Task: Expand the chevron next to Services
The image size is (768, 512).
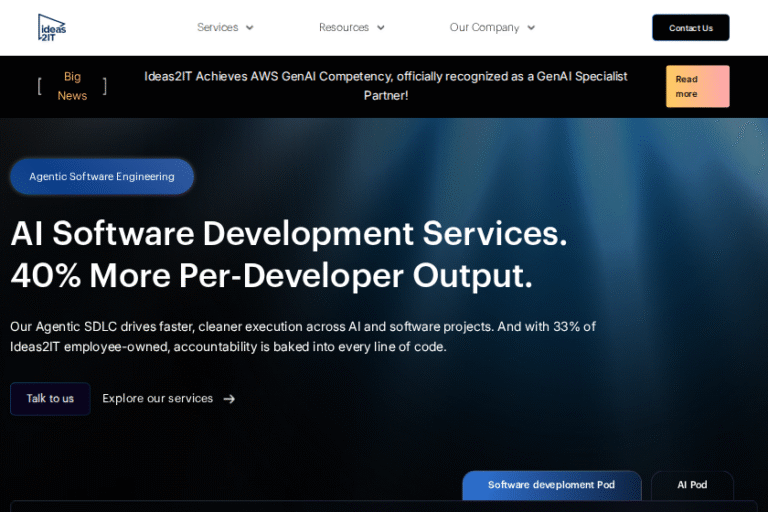Action: coord(250,28)
